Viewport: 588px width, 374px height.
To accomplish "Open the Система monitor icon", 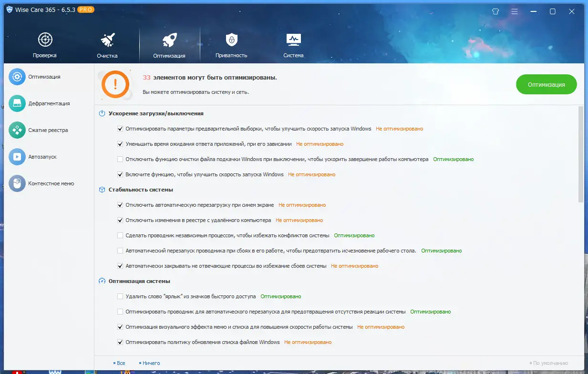I will pyautogui.click(x=293, y=40).
